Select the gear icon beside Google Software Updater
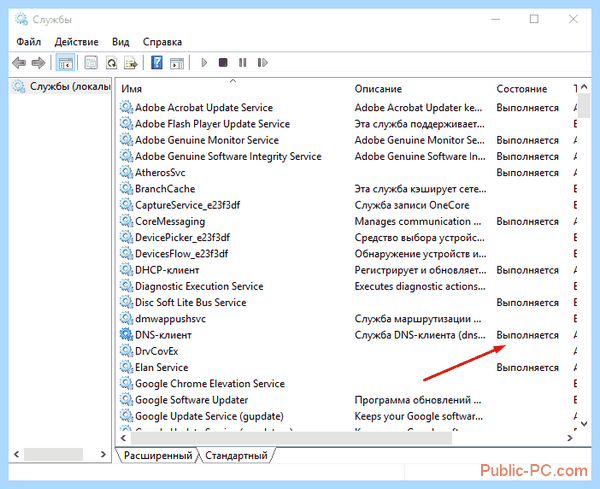The height and width of the screenshot is (489, 600). click(x=126, y=400)
